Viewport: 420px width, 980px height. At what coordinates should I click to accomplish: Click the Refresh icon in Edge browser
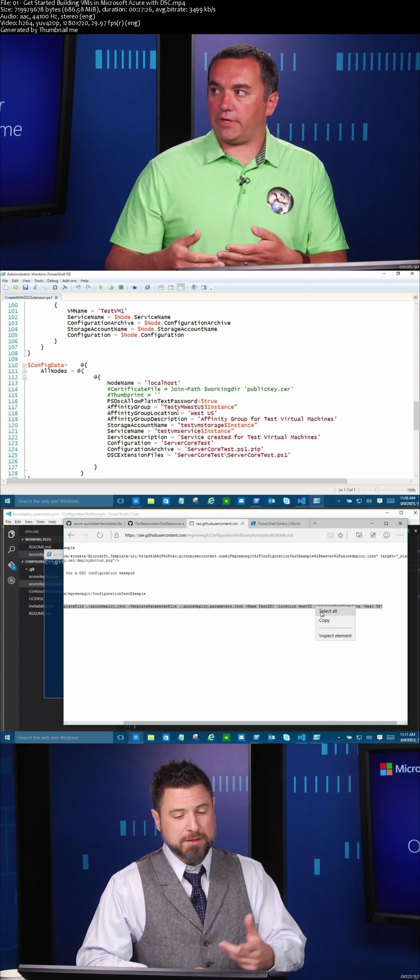pyautogui.click(x=100, y=535)
